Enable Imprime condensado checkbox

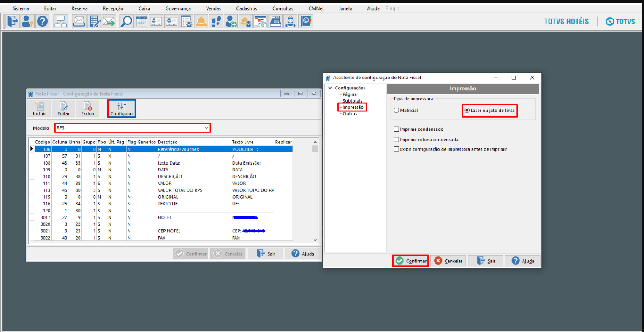coord(418,129)
